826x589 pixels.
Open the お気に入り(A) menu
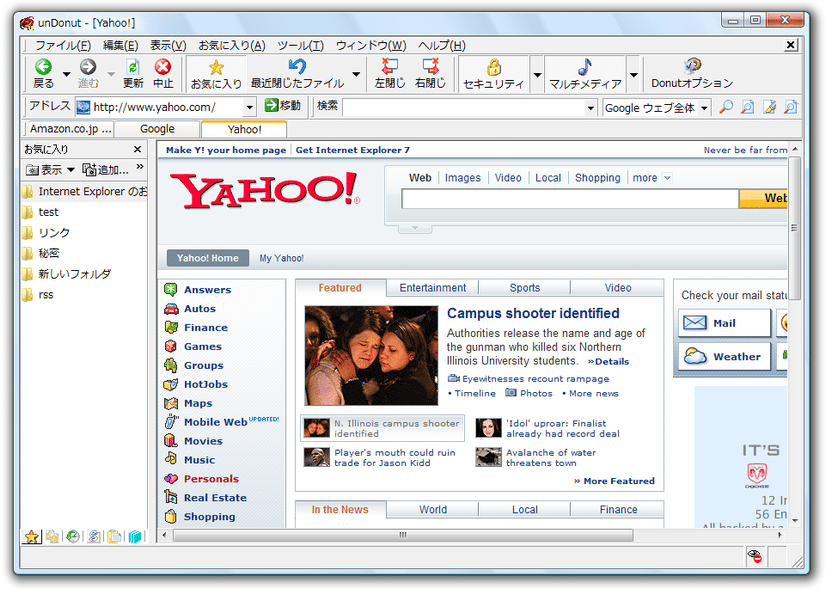coord(232,45)
